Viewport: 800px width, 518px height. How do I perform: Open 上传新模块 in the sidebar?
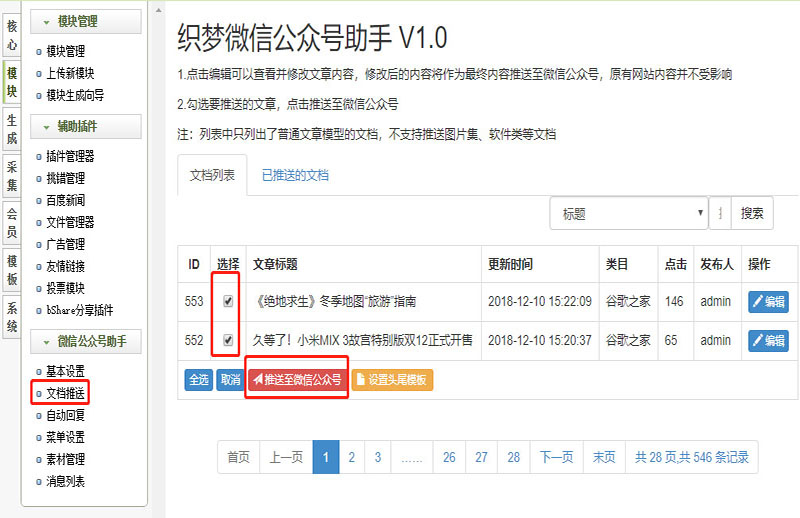point(70,73)
